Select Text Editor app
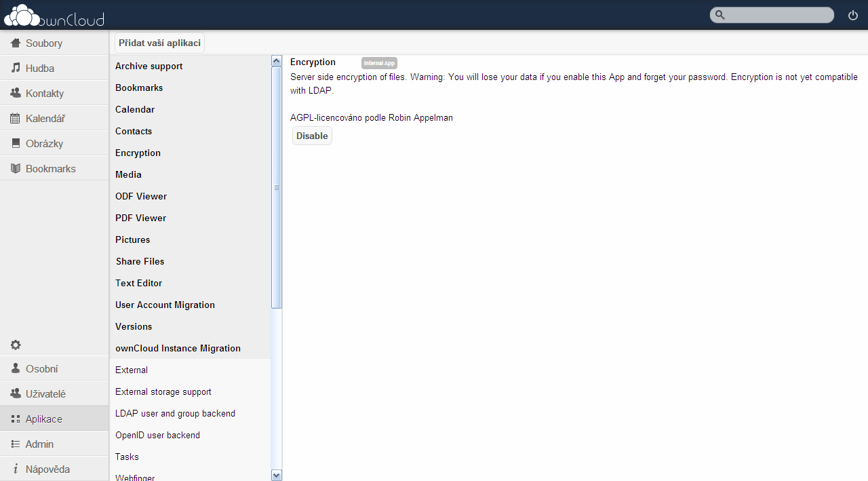 click(x=190, y=283)
